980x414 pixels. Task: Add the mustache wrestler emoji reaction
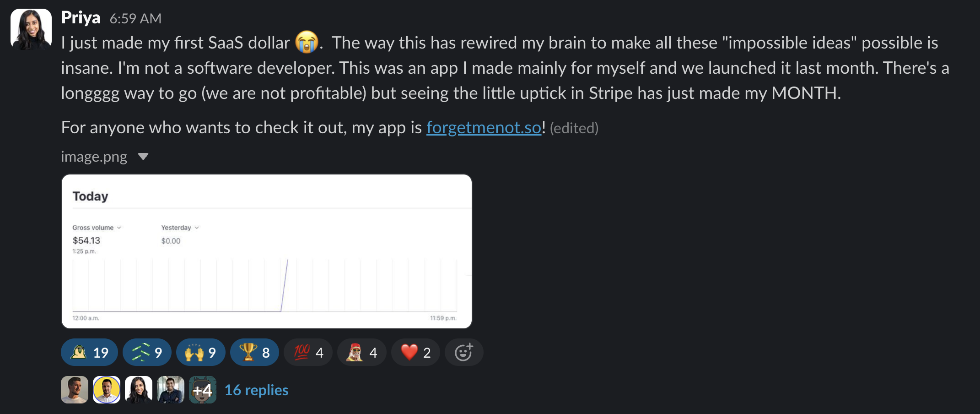pos(362,352)
